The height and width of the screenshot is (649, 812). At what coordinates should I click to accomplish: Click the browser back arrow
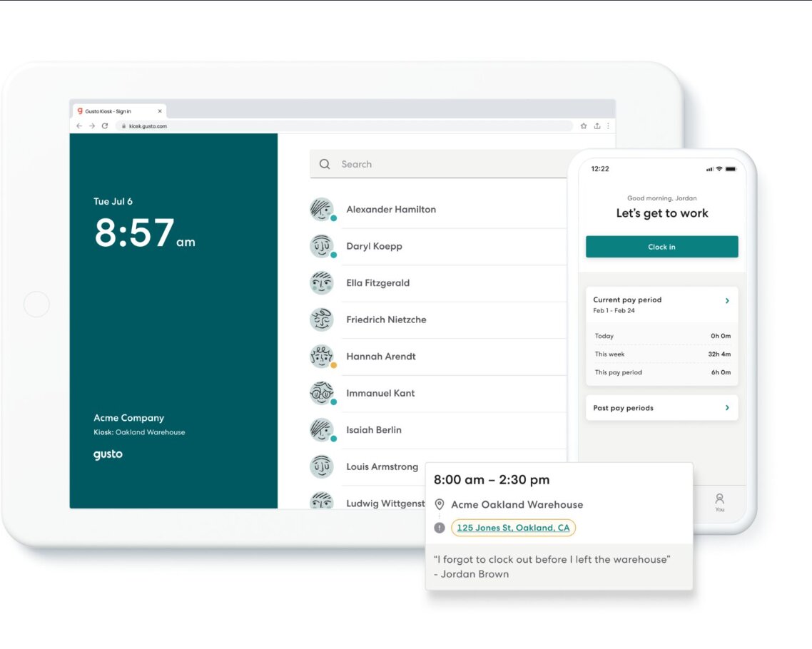[79, 126]
